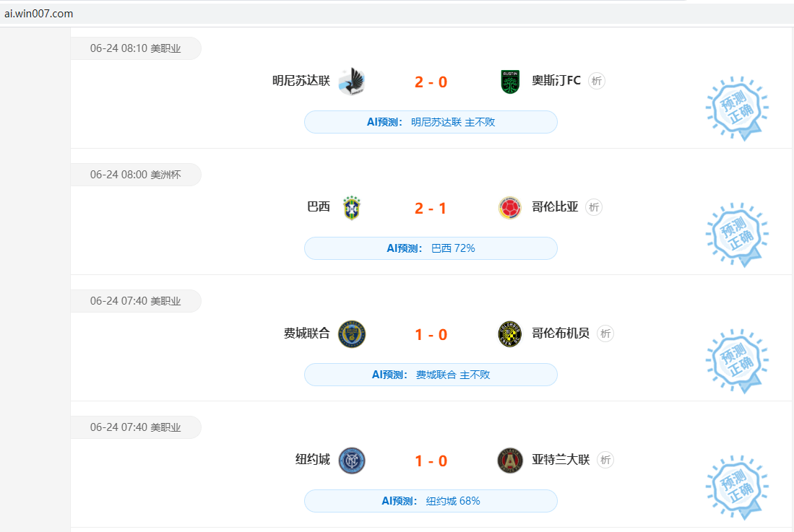Open analysis icon beside 亚特兰大联
Screen dimensions: 794x532
click(605, 460)
